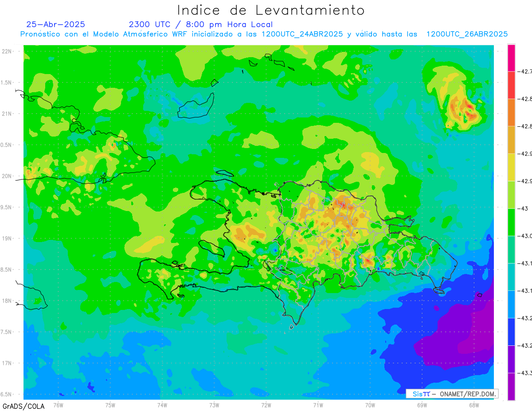This screenshot has height=411, width=532.
Task: Click the '70W' longitude label
Action: [370, 405]
